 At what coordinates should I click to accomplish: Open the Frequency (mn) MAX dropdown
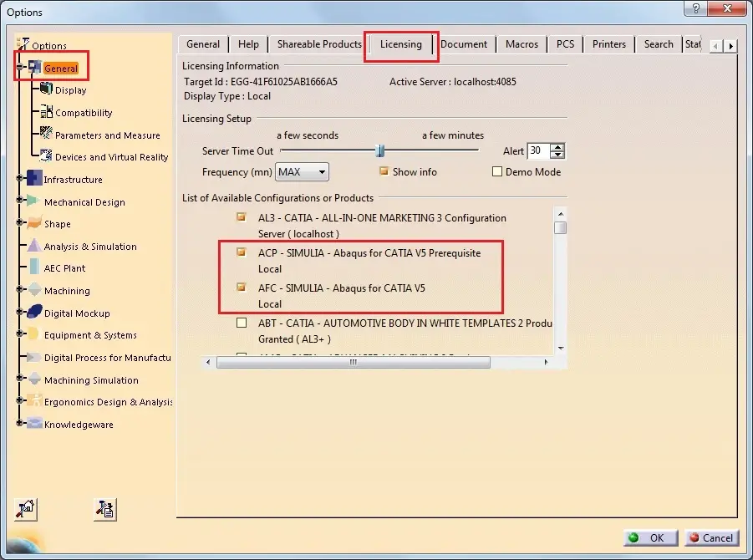point(302,172)
